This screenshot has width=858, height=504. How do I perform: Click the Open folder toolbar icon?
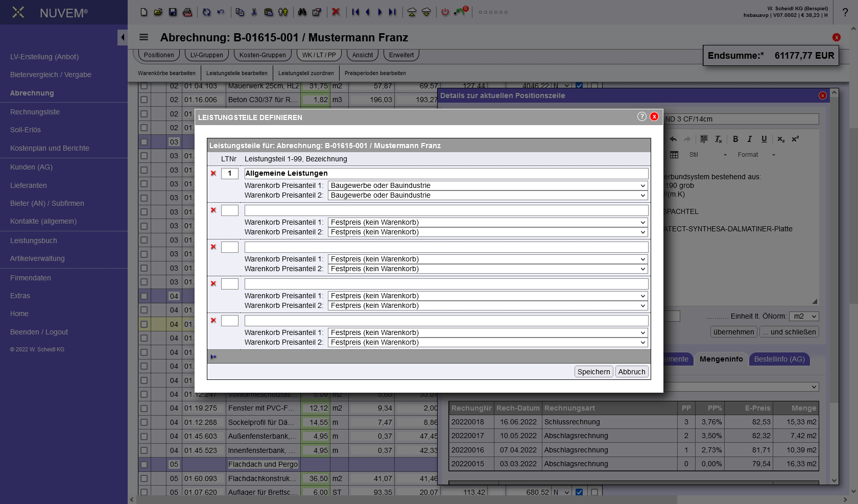click(x=158, y=12)
